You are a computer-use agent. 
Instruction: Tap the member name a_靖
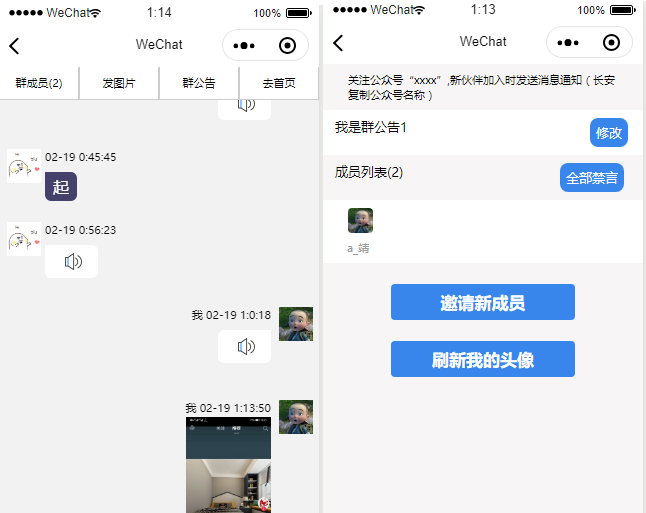tap(358, 248)
